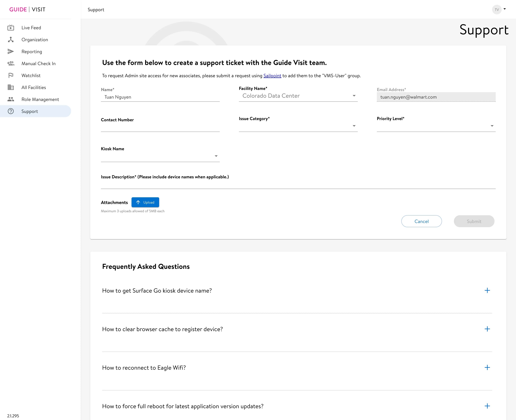
Task: Click 'How to clear browser cache to register device?'
Action: [x=162, y=329]
